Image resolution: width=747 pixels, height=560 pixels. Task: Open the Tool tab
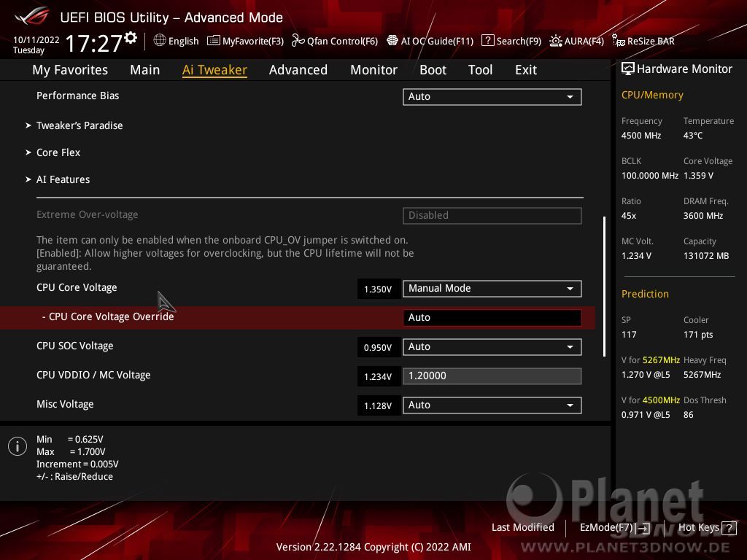click(x=480, y=70)
